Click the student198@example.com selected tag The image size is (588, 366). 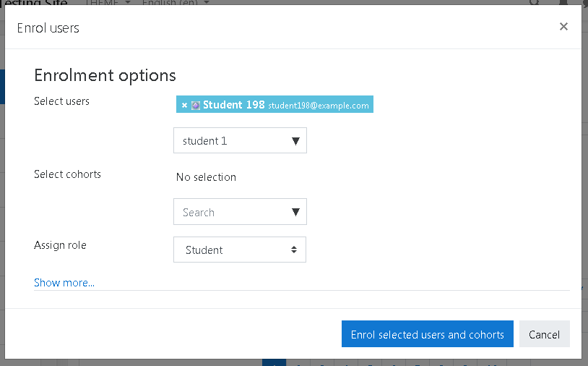click(x=274, y=104)
